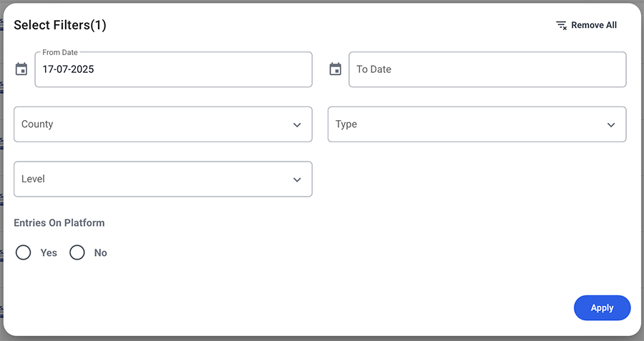Click the Apply button
The image size is (644, 341).
tap(602, 308)
